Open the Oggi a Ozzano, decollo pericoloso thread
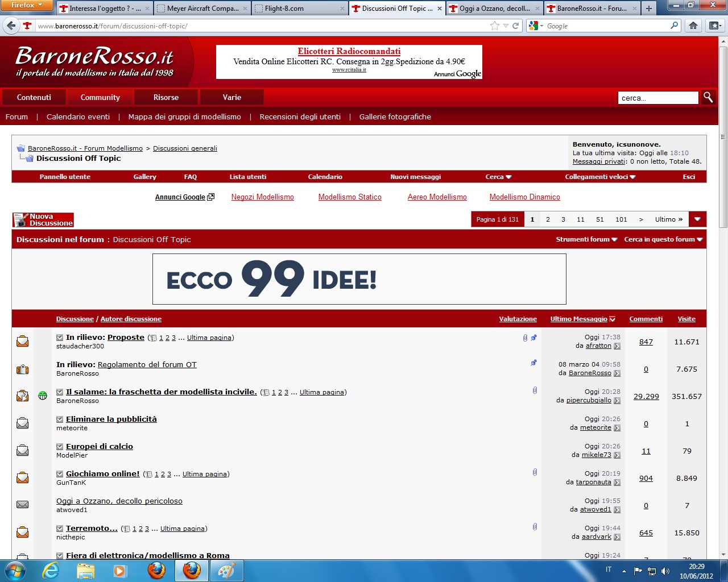 coord(119,501)
